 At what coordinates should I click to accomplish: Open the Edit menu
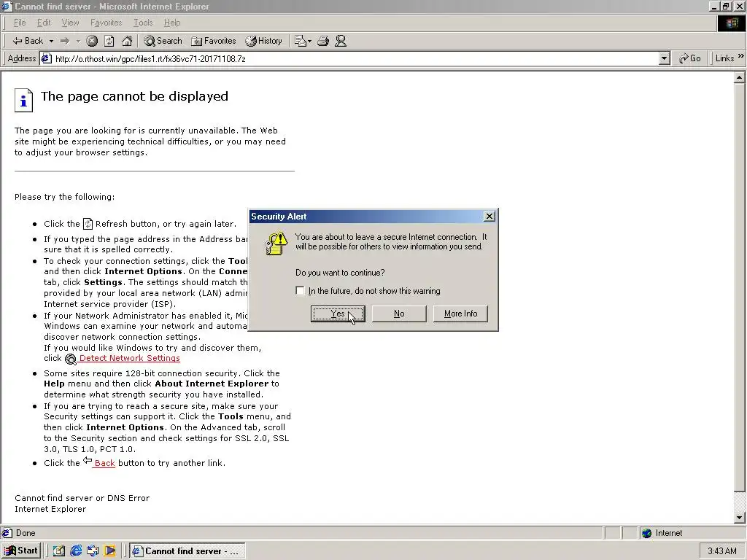44,23
